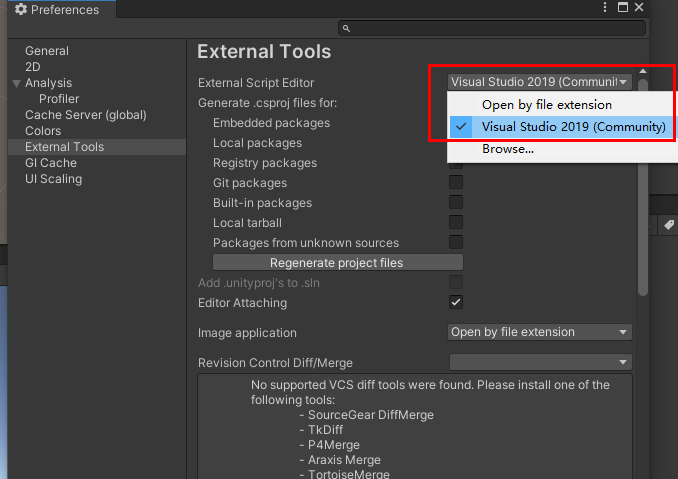Click SourceGear DiffMerge list entry
Screen dimensions: 678x479
click(x=371, y=415)
